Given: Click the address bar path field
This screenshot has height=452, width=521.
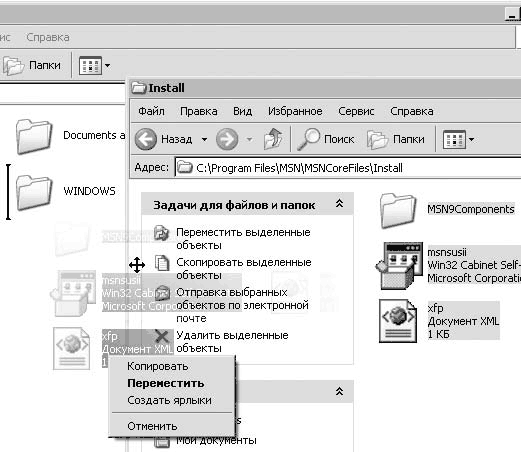Looking at the screenshot, I should coord(348,168).
